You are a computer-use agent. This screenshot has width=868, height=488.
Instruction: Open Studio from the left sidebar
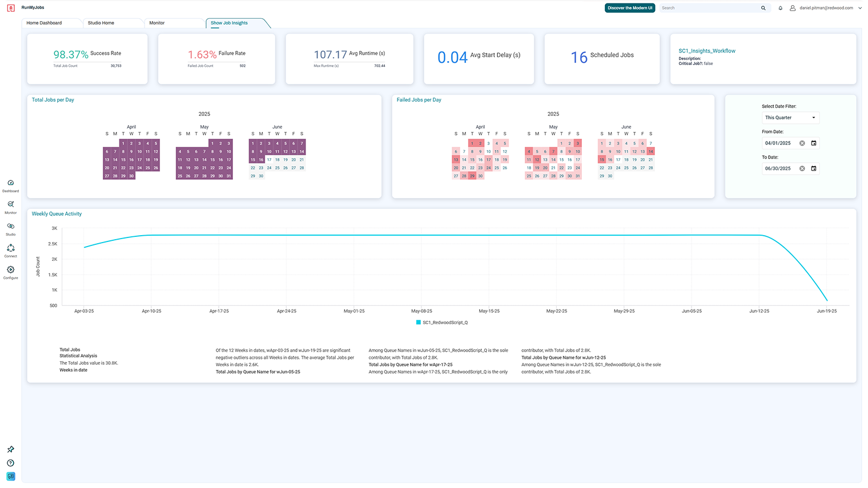tap(10, 228)
